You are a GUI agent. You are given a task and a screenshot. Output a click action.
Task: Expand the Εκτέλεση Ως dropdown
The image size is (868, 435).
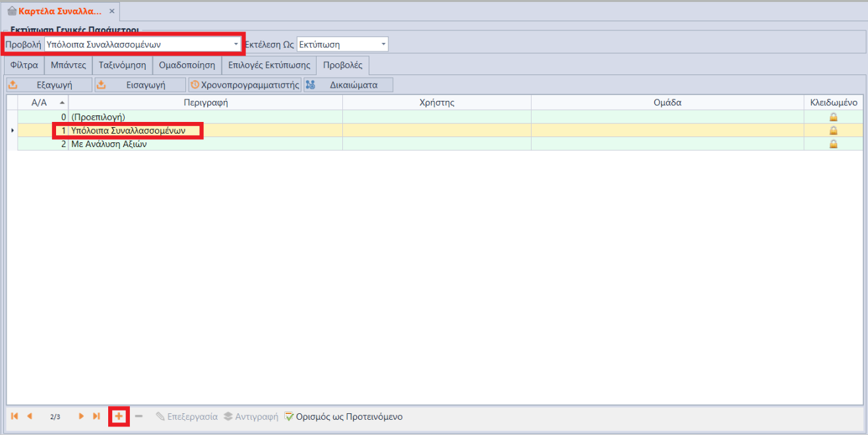[x=383, y=44]
